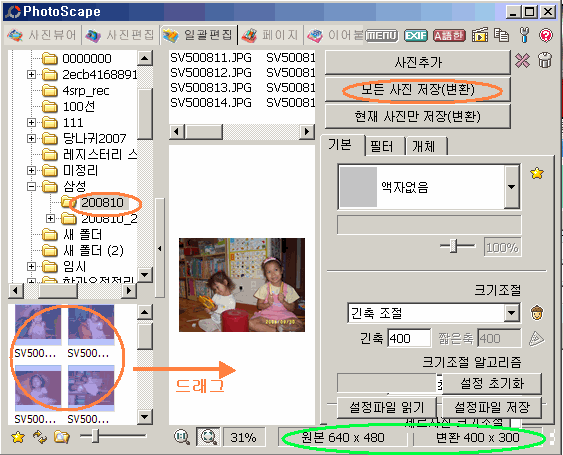Click 모든 사진 저장(변환) button
563x455 pixels.
(x=418, y=89)
